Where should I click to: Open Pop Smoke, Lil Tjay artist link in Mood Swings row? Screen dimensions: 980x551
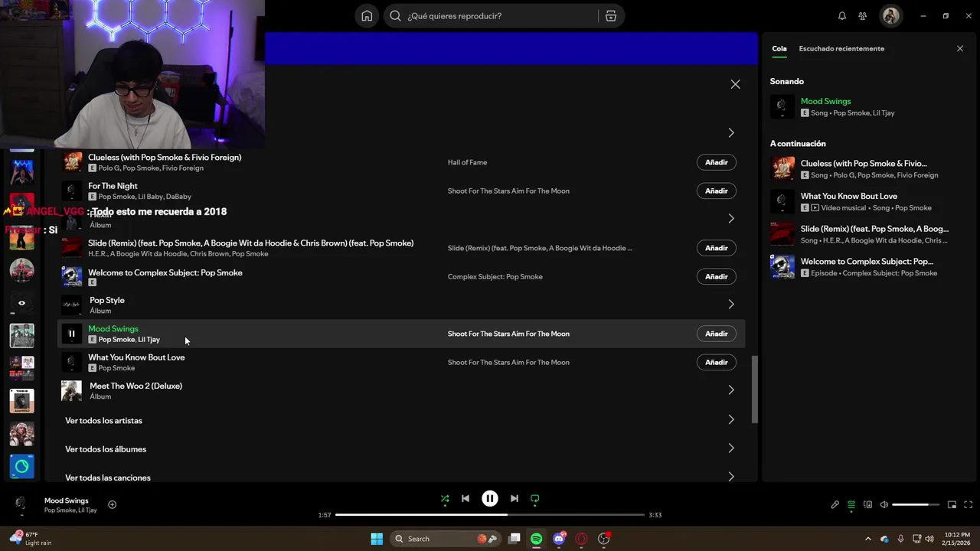(x=129, y=340)
